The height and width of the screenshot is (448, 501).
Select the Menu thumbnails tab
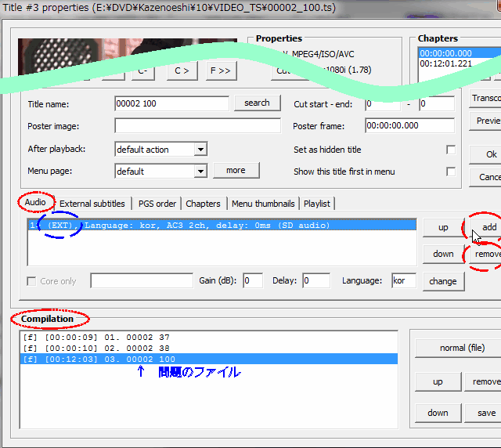[263, 204]
